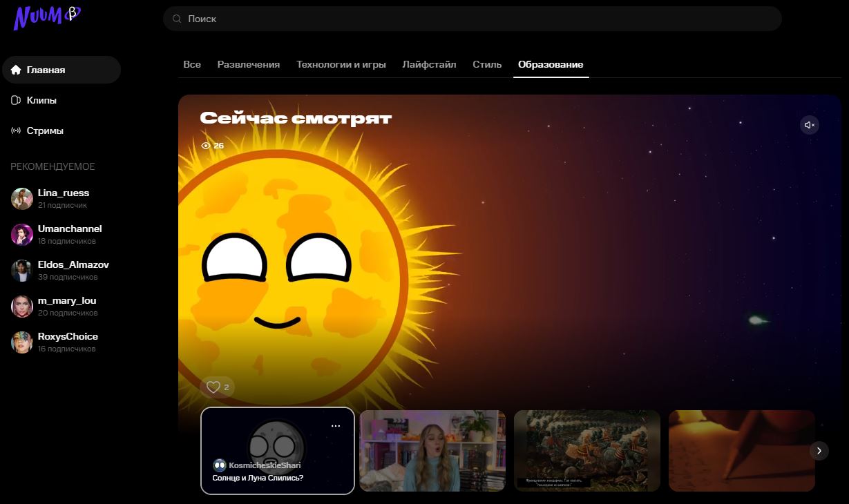Like the video with heart icon
Image resolution: width=849 pixels, height=504 pixels.
[x=213, y=387]
